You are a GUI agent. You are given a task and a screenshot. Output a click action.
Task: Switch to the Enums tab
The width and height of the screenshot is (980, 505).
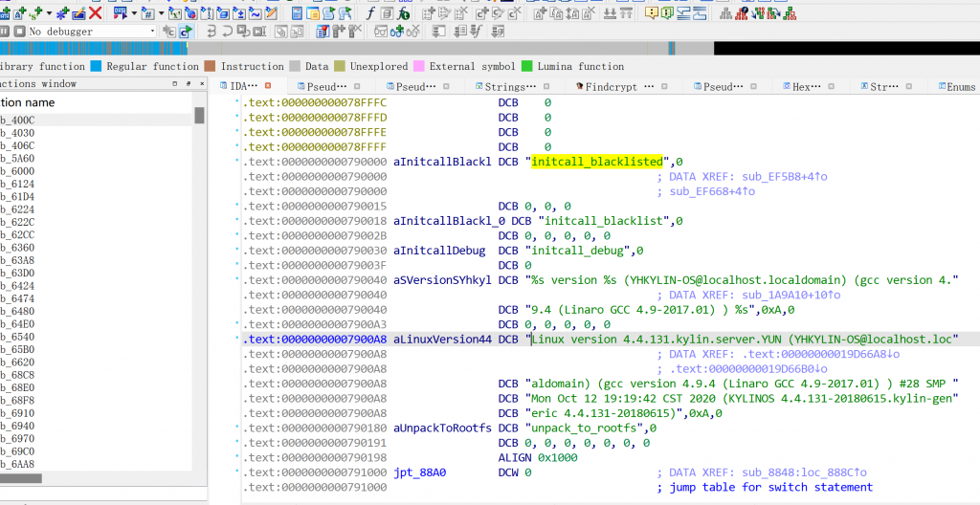point(960,86)
